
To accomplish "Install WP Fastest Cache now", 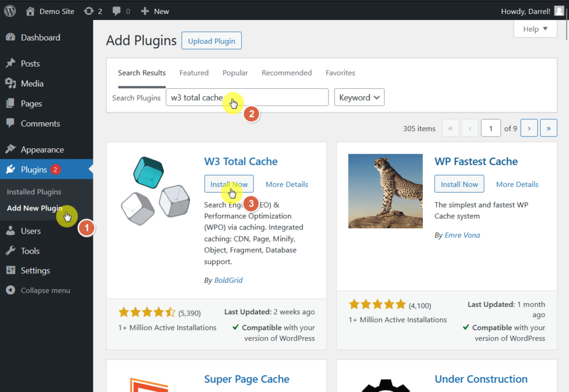I will click(x=459, y=184).
